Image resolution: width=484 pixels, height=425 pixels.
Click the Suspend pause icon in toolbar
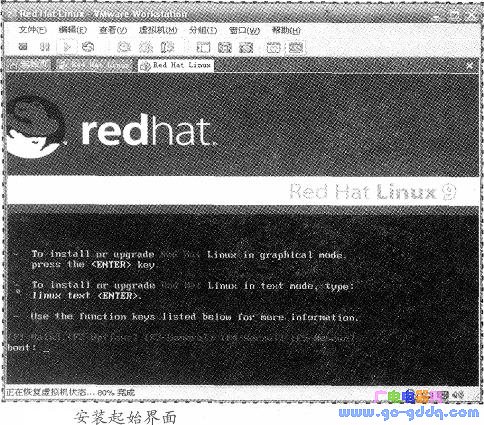[45, 47]
